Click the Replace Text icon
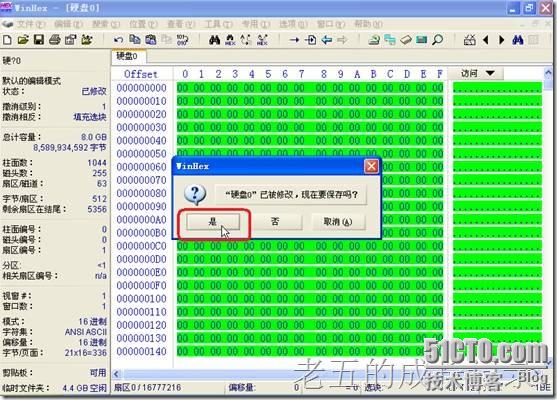 point(246,39)
